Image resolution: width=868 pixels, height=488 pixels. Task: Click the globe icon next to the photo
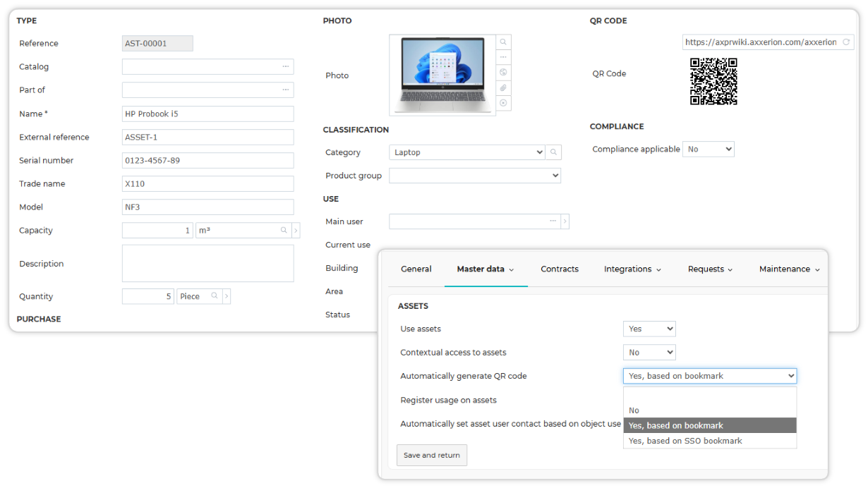[503, 73]
